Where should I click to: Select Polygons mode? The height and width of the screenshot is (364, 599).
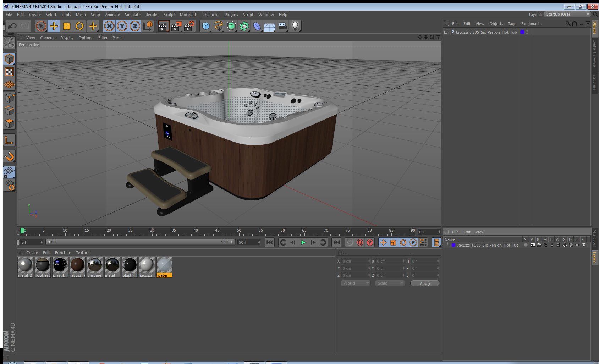9,123
